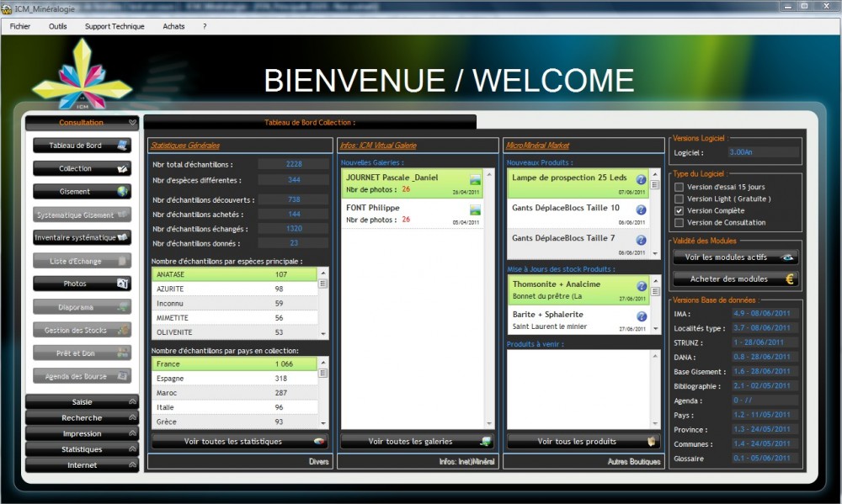Open the Achats menu
Screen dimensions: 842x504
click(173, 26)
